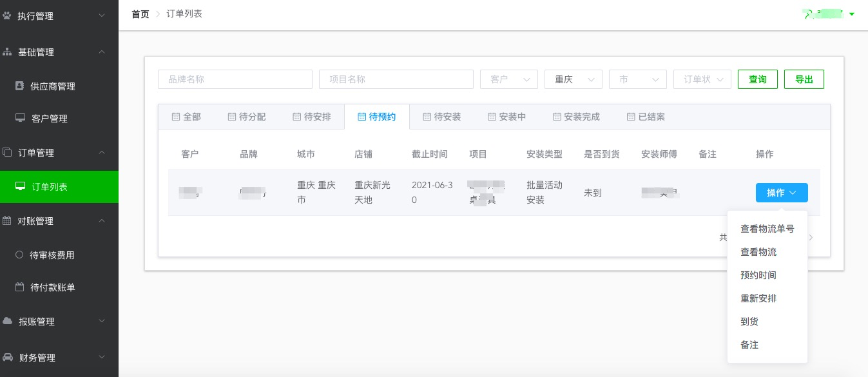Viewport: 868px width, 377px height.
Task: Click the green 查询 button
Action: pyautogui.click(x=758, y=79)
